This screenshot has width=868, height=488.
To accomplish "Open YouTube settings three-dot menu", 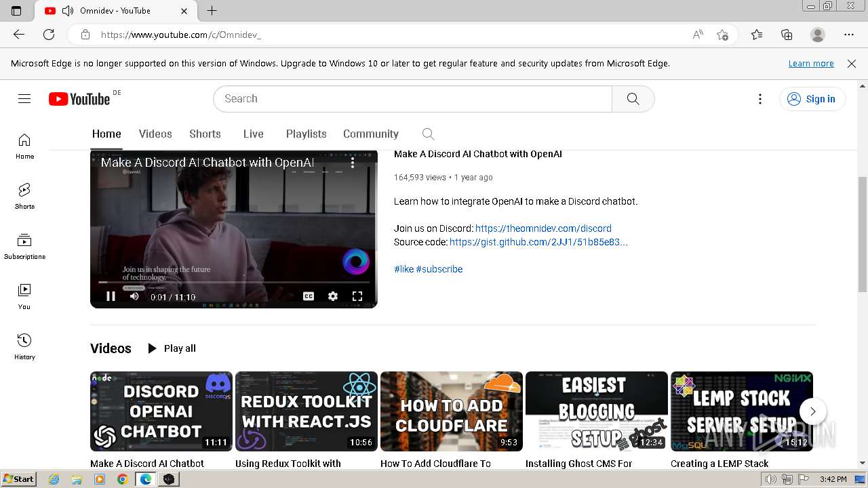I will pos(760,99).
